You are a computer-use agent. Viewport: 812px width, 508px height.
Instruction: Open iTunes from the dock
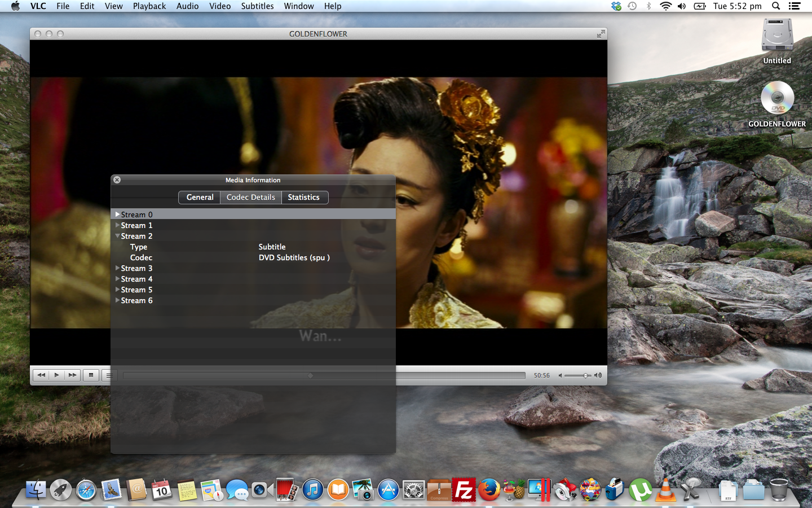312,490
